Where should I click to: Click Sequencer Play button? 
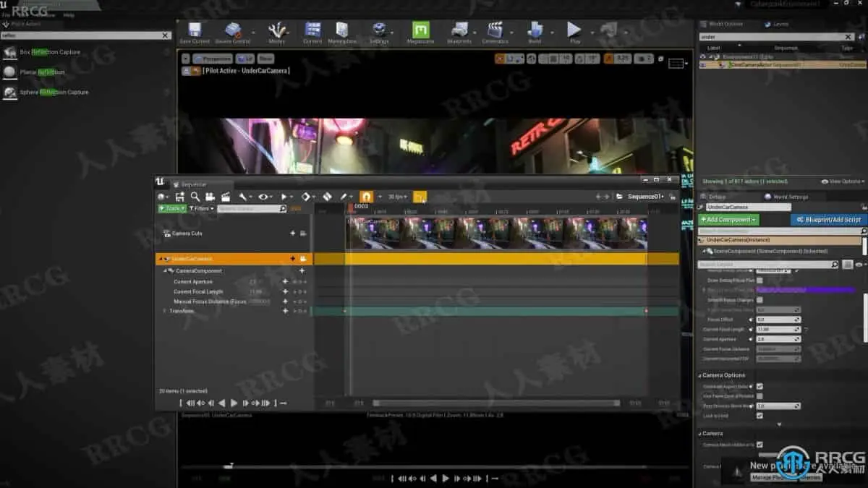click(234, 403)
